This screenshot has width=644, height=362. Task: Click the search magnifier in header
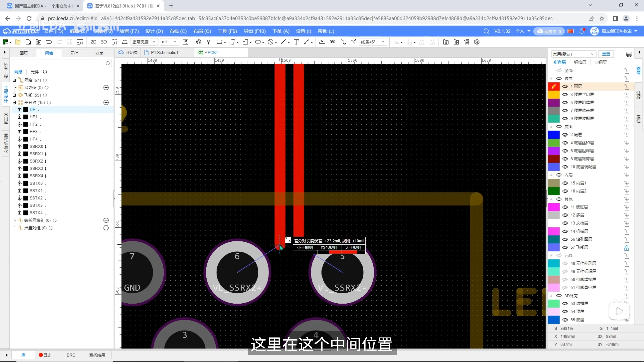(486, 31)
